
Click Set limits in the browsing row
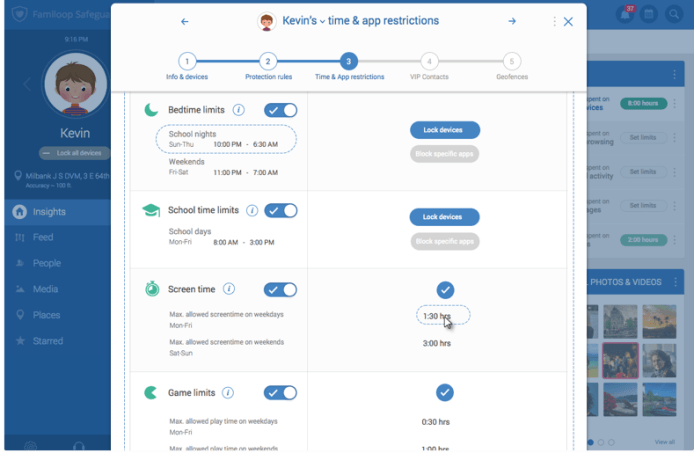[643, 137]
